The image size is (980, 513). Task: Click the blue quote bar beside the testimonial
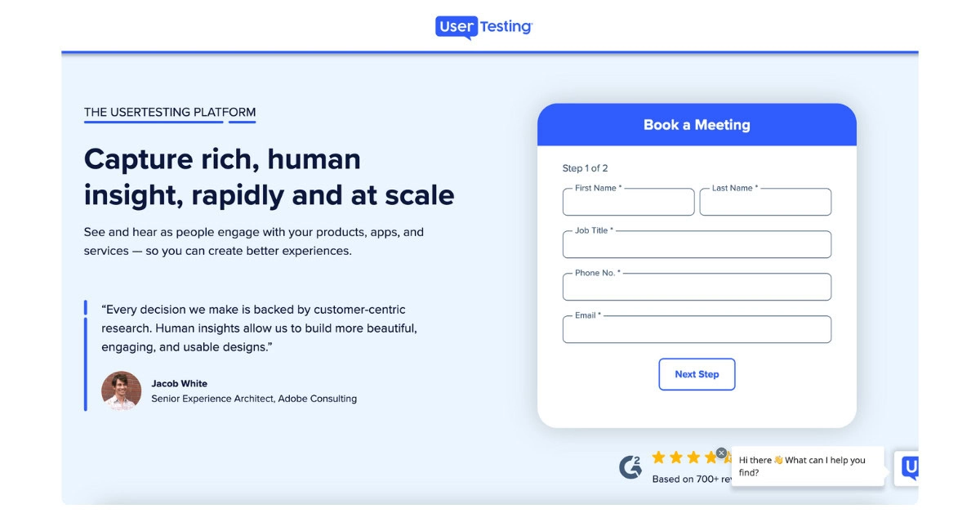pos(85,351)
